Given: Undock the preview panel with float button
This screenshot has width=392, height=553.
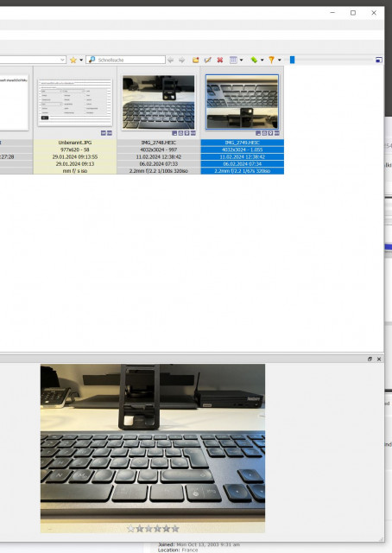Looking at the screenshot, I should pos(370,359).
